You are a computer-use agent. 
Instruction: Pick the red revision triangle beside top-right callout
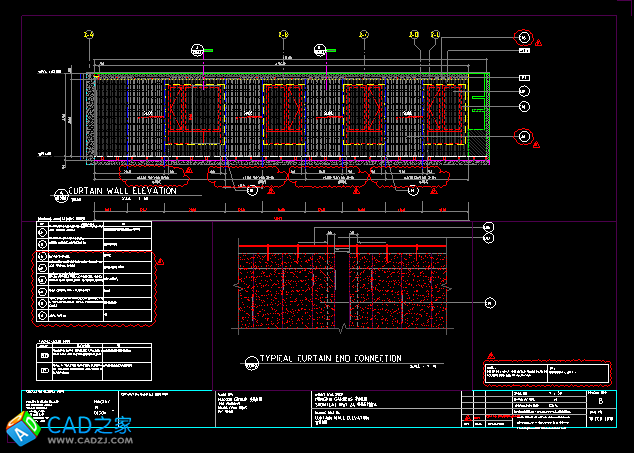click(x=539, y=44)
